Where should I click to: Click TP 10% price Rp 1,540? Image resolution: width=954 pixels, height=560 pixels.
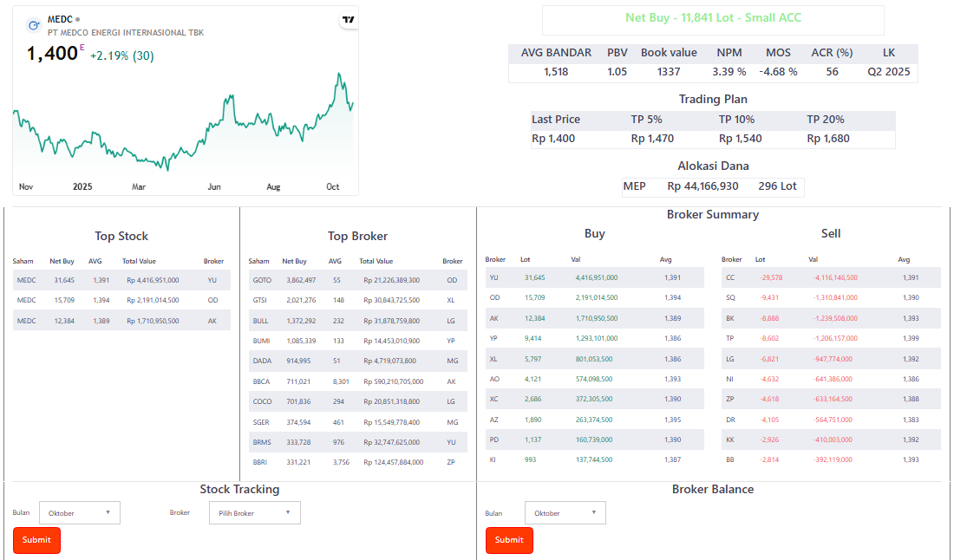point(740,139)
